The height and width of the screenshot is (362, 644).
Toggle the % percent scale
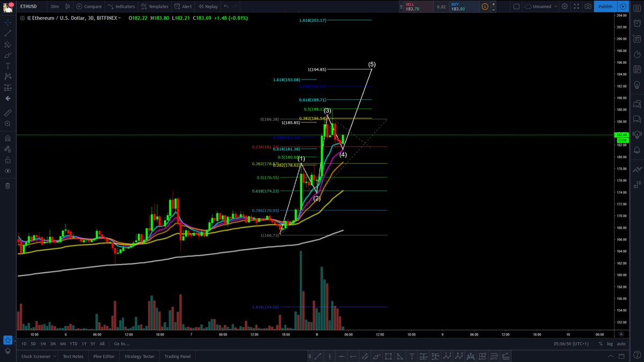pos(601,344)
